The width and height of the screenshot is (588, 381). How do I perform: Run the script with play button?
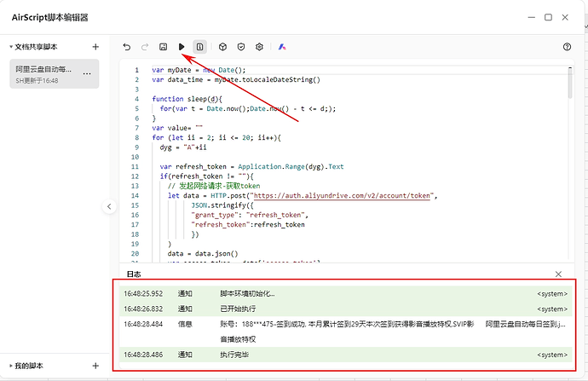pyautogui.click(x=182, y=47)
